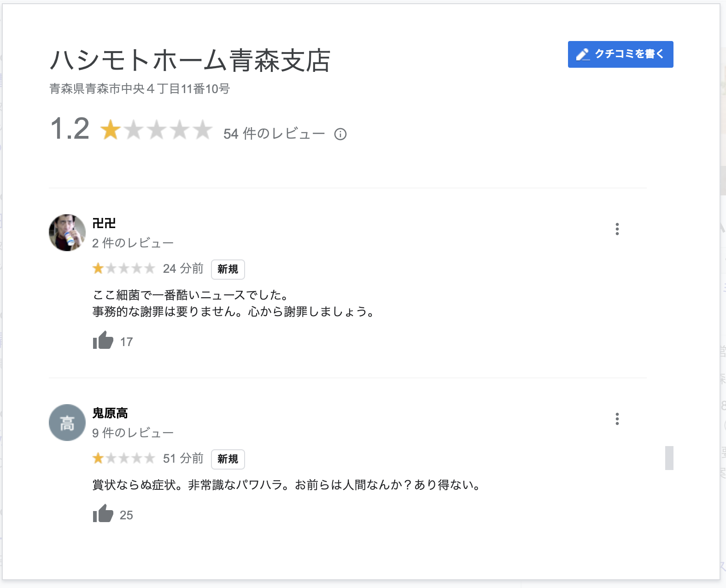Click star rating on 鬼原高 review

click(123, 458)
